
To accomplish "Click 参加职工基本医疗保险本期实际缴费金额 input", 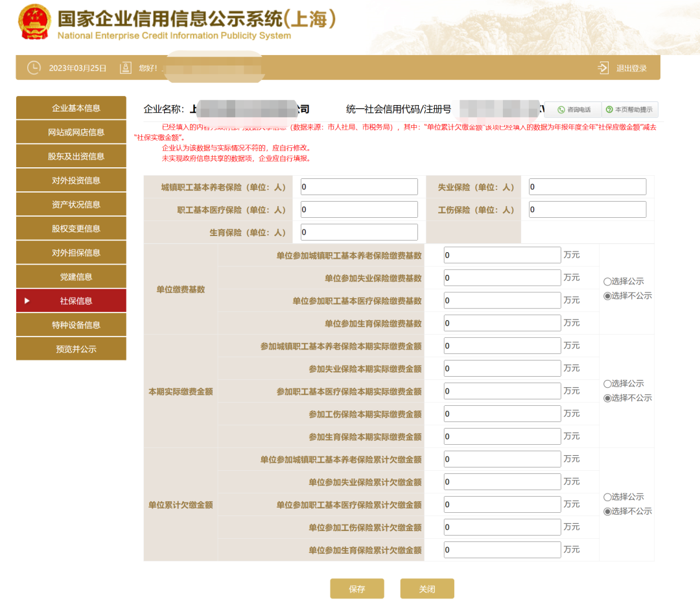I will tap(502, 391).
